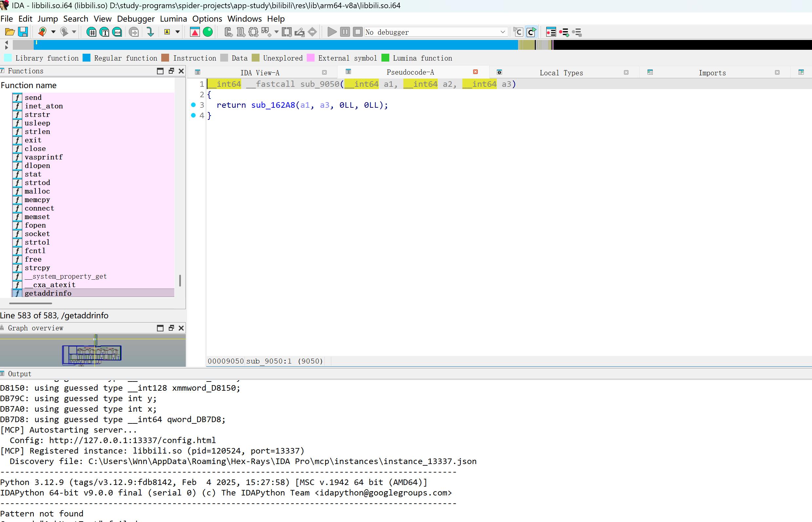This screenshot has height=522, width=812.
Task: Select malloc in the function list
Action: pos(93,191)
